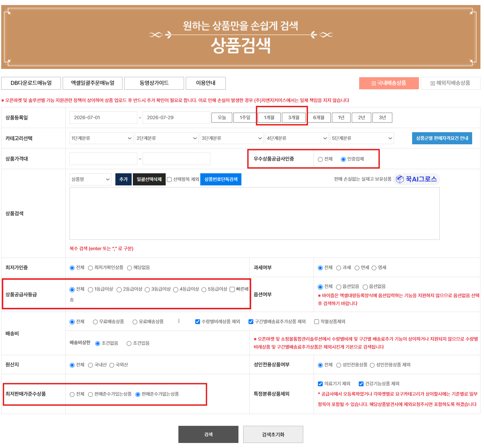Viewport: 484px width, 448px height.
Task: Open 상품군별 판매자격요건 안내 button
Action: (442, 138)
